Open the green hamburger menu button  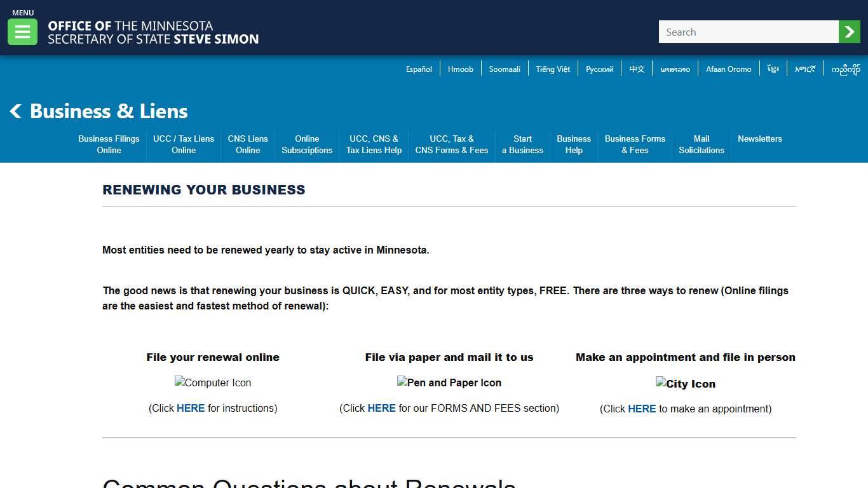click(x=22, y=32)
